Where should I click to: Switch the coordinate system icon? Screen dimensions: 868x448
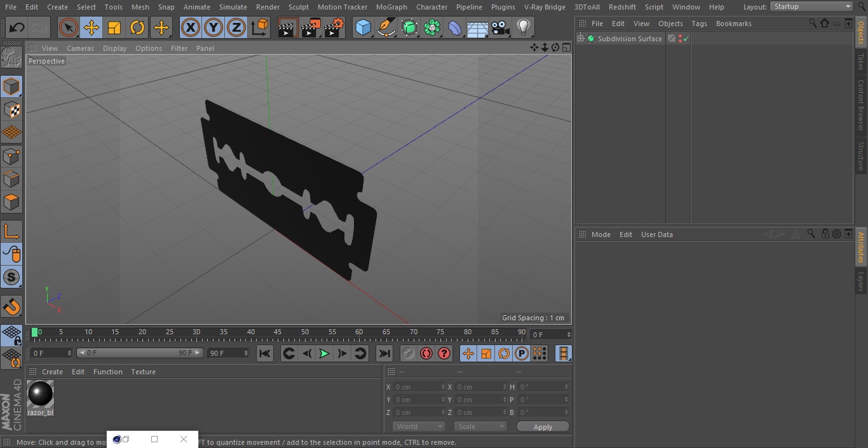click(260, 27)
